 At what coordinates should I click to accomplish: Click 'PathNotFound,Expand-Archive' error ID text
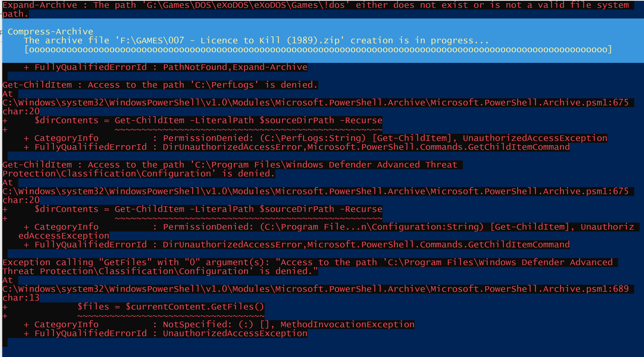(x=235, y=67)
